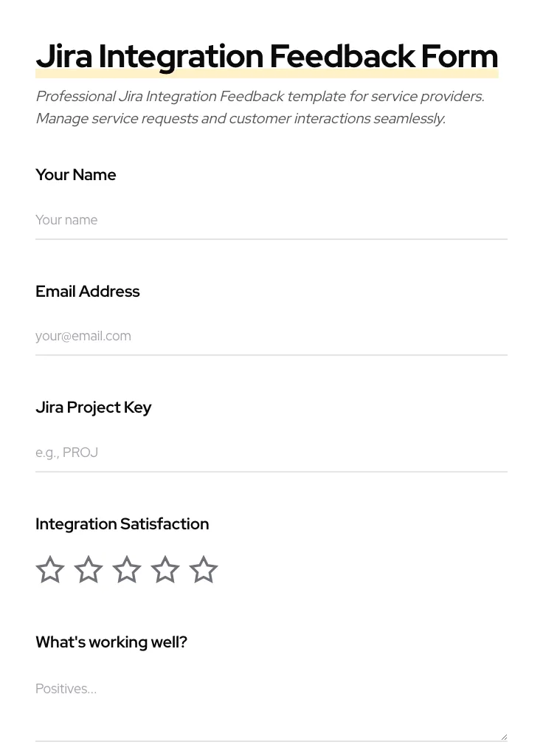Select the Integration Satisfaction label
The width and height of the screenshot is (543, 756).
(x=122, y=523)
